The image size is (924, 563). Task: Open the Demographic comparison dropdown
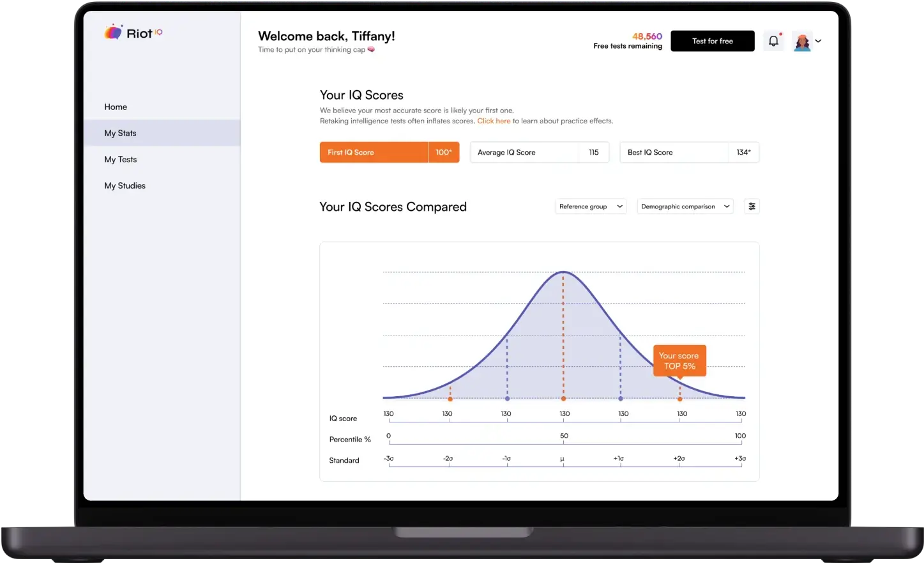[685, 206]
